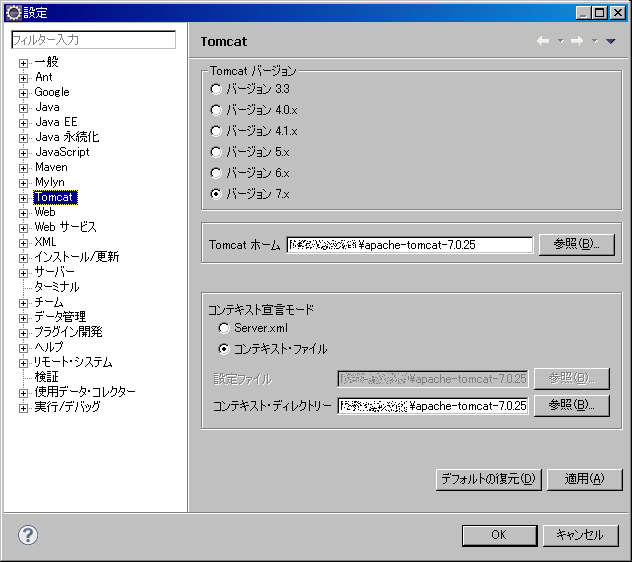This screenshot has width=632, height=562.
Task: Open the preferences view menu triangle
Action: coord(611,41)
